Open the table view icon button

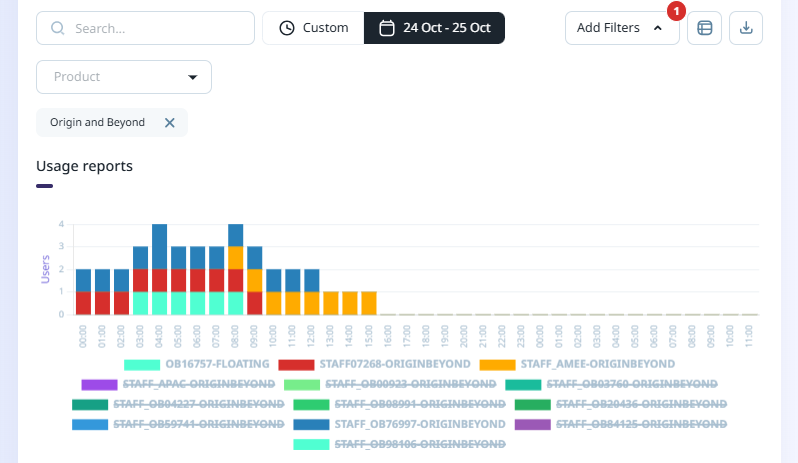click(x=705, y=28)
